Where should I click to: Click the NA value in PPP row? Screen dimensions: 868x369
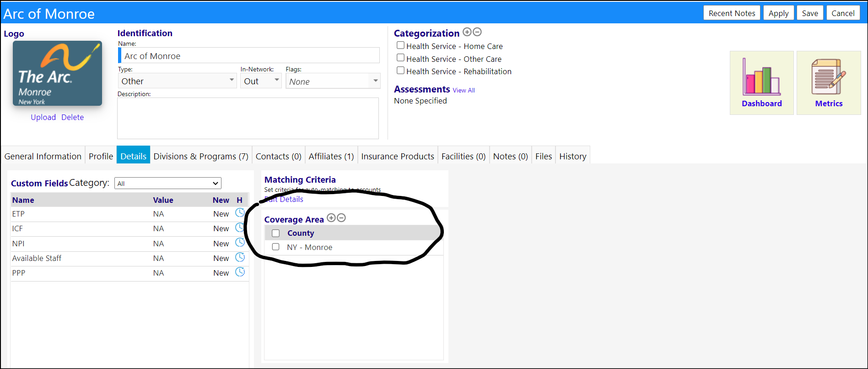(x=158, y=273)
